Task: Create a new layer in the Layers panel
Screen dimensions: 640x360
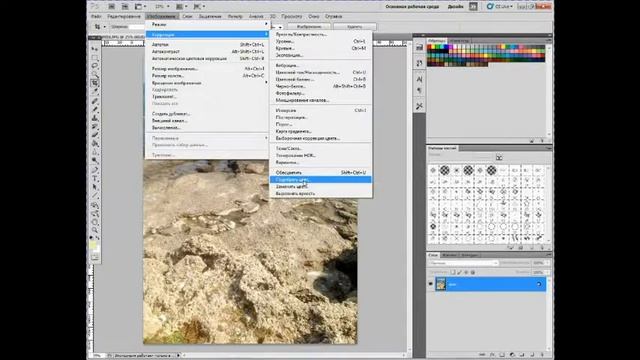Action: coord(532,355)
